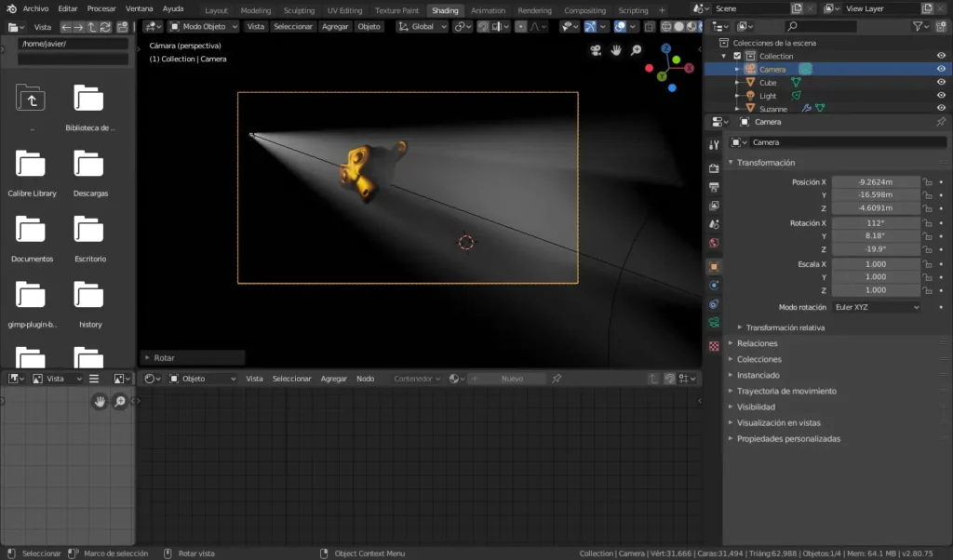This screenshot has height=560, width=953.
Task: Click the parent directory folder icon
Action: [x=31, y=97]
